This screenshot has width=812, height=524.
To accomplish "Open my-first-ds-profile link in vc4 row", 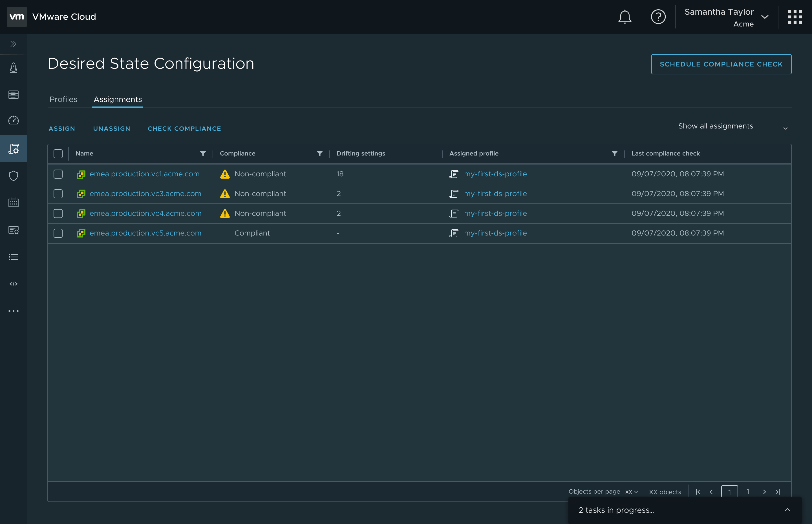I will [x=495, y=213].
